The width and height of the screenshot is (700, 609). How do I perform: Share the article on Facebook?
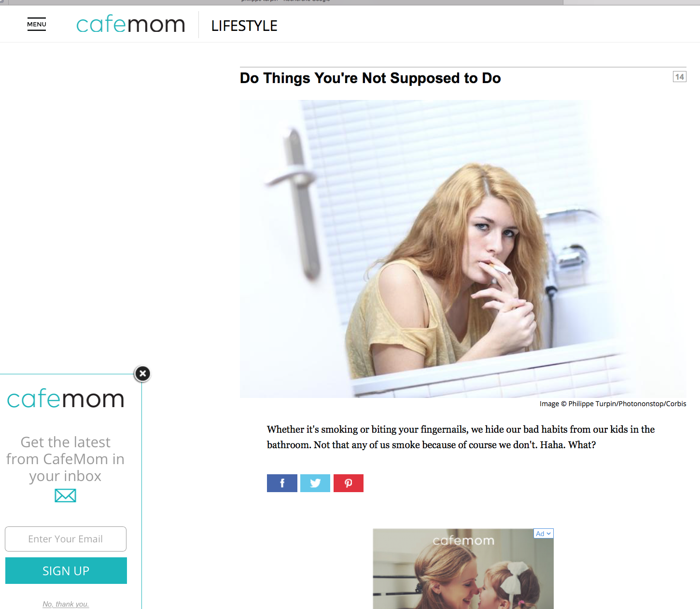click(x=282, y=483)
